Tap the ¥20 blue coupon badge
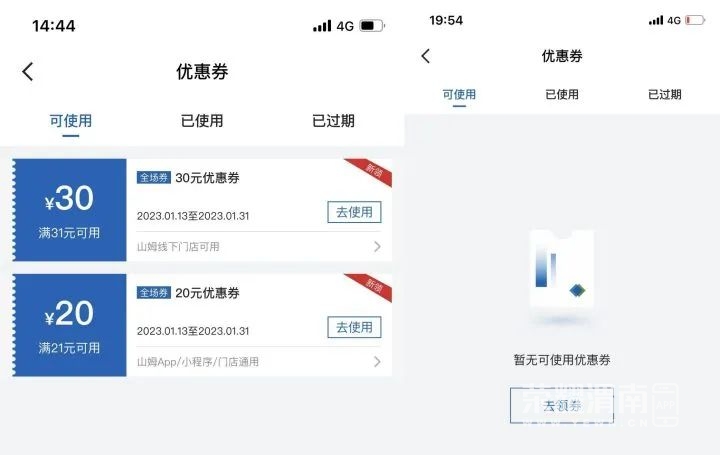Viewport: 720px width, 455px height. 69,325
